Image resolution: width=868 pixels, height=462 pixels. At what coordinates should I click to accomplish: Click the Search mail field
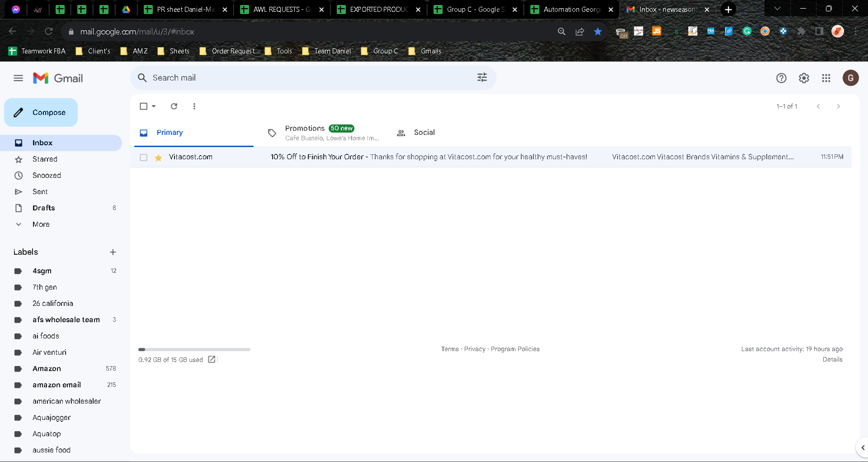pos(313,78)
